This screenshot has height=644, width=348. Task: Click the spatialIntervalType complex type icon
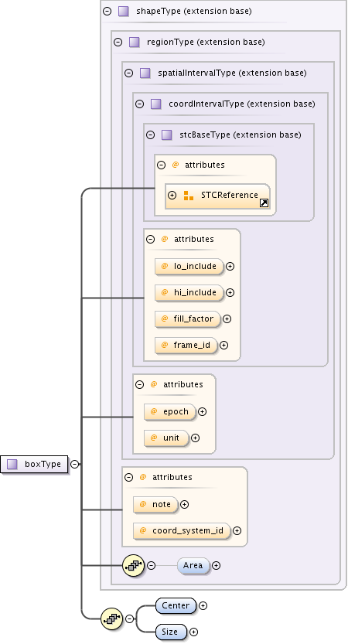(145, 73)
